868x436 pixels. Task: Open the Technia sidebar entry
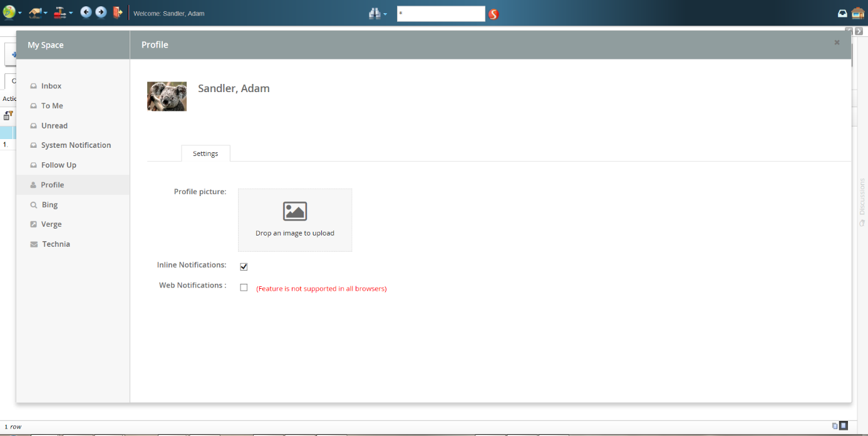click(x=56, y=244)
